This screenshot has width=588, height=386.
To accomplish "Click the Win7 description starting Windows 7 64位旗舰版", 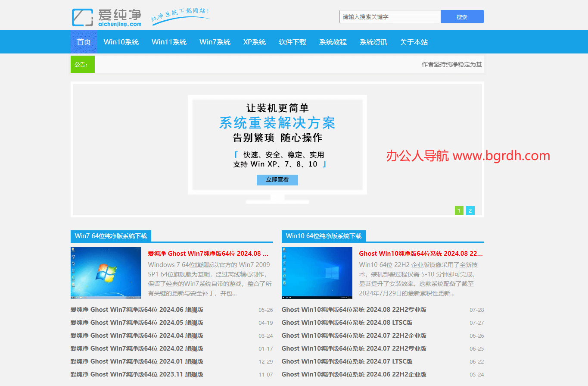I will (210, 279).
